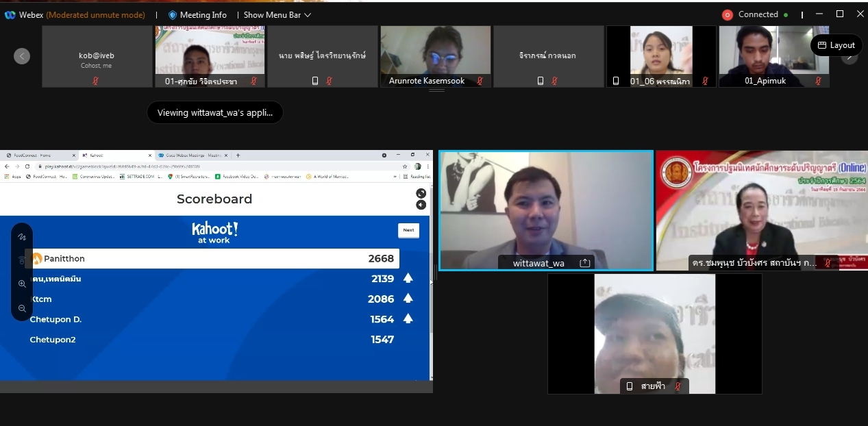Viewport: 868px width, 426px height.
Task: Switch to the FoodConnect - Home browser tab
Action: click(x=40, y=155)
